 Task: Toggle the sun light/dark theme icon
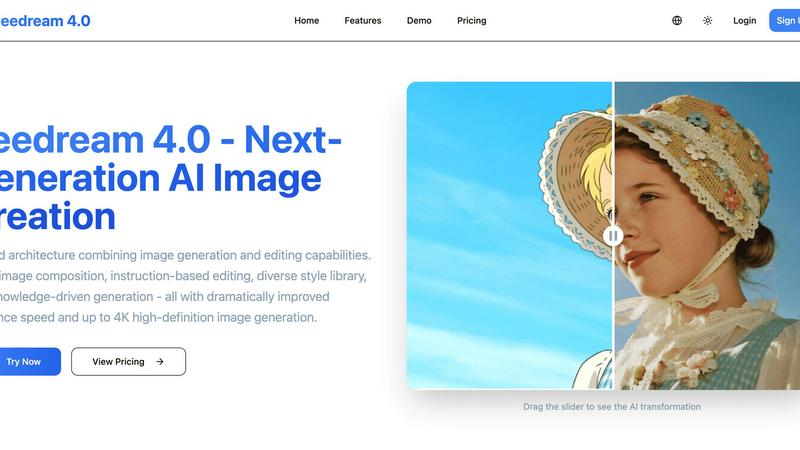[x=708, y=20]
